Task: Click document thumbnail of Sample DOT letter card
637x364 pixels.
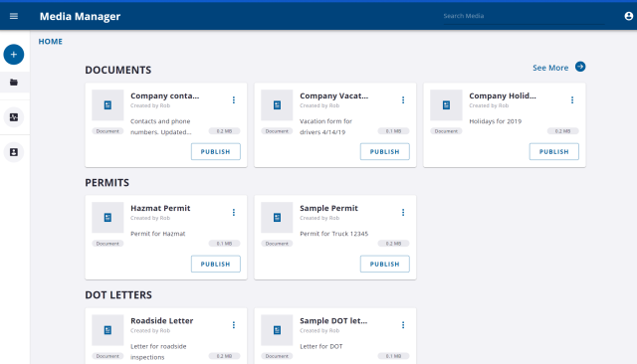Action: pyautogui.click(x=277, y=330)
